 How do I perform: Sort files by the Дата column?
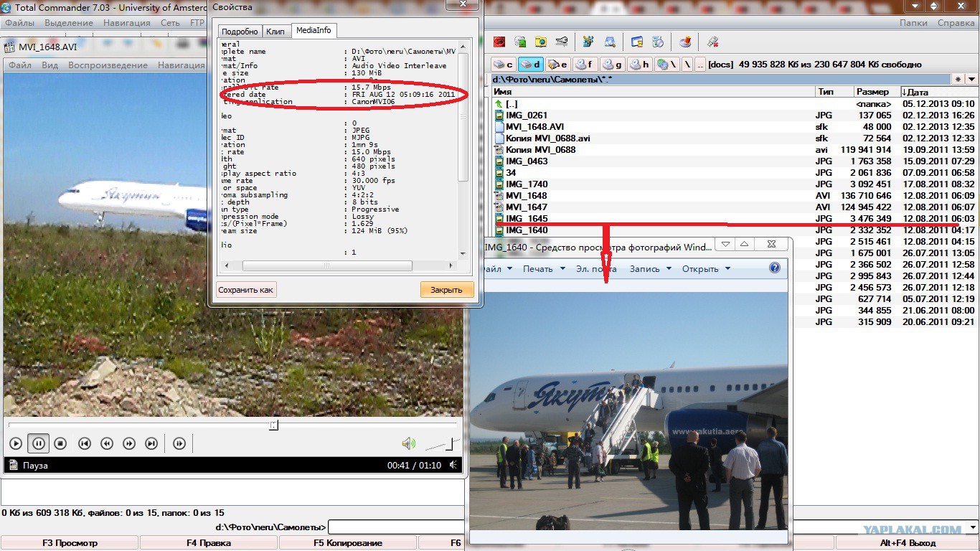pos(939,92)
